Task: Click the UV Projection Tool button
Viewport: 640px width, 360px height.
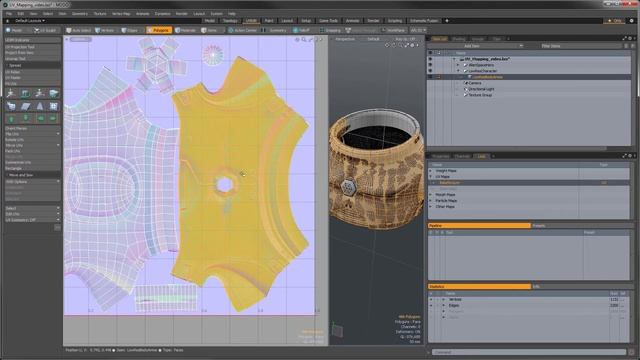Action: [x=33, y=47]
